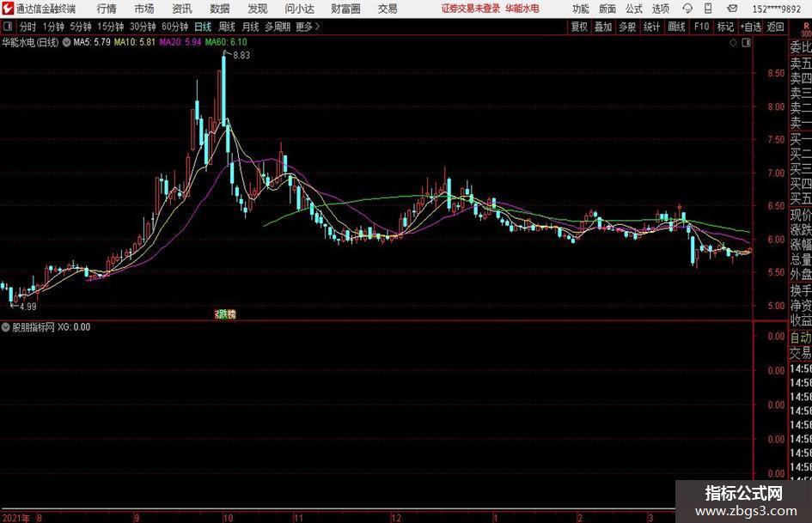Switch to 分时 chart period
The width and height of the screenshot is (812, 523).
28,27
